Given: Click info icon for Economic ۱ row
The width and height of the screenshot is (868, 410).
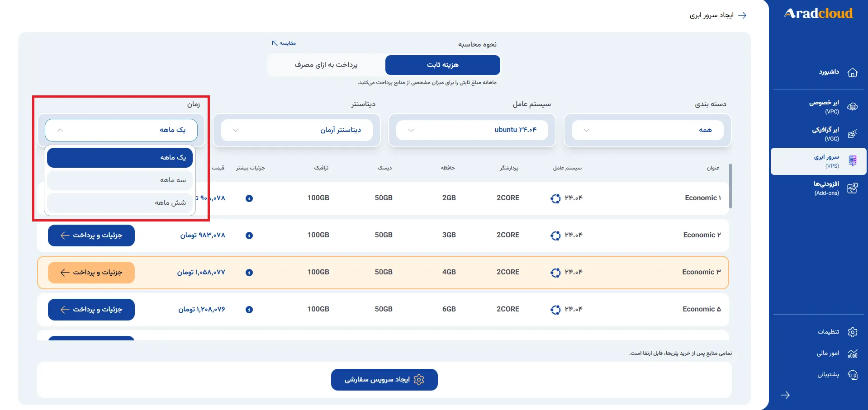Looking at the screenshot, I should click(x=249, y=198).
